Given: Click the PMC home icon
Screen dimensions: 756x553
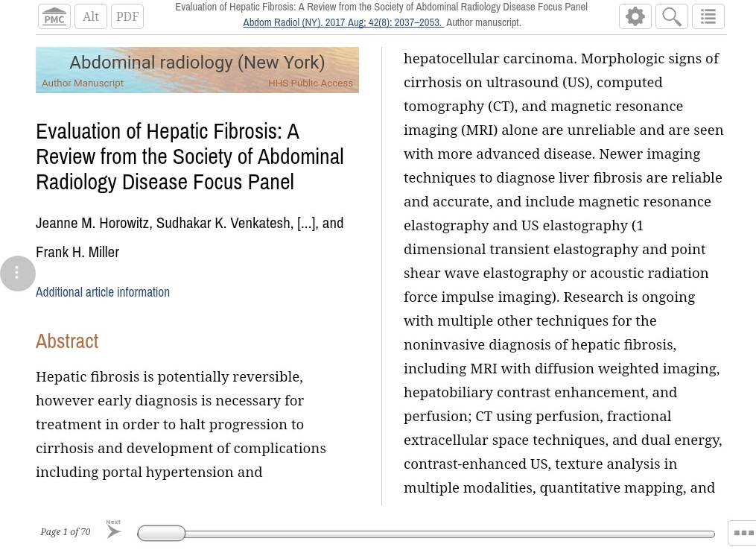Looking at the screenshot, I should (54, 17).
